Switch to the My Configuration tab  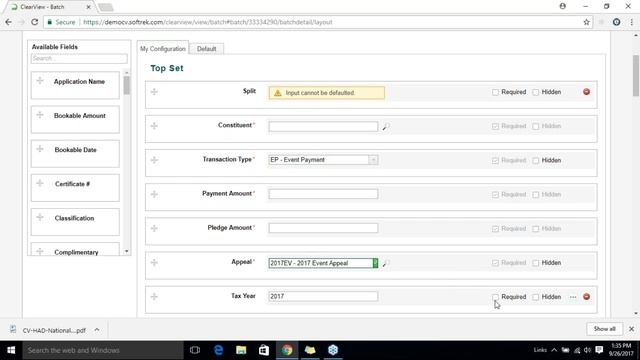pos(163,49)
